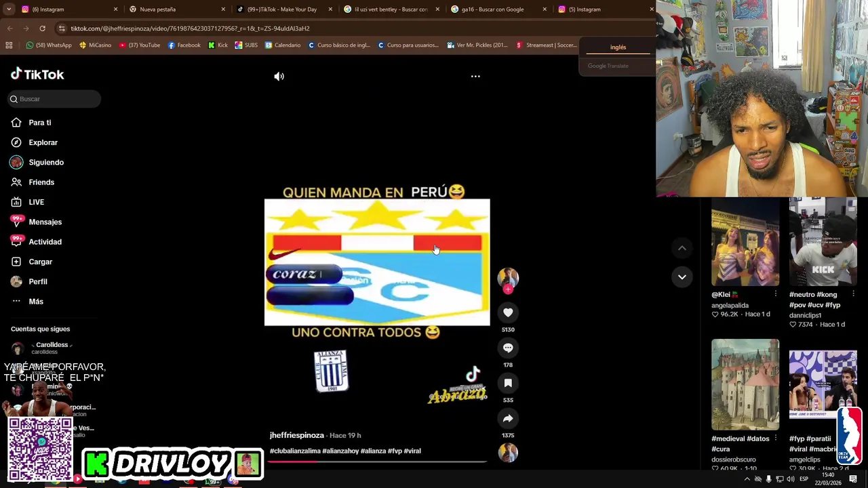The image size is (868, 488).
Task: Open the Kick bookmark
Action: 218,45
